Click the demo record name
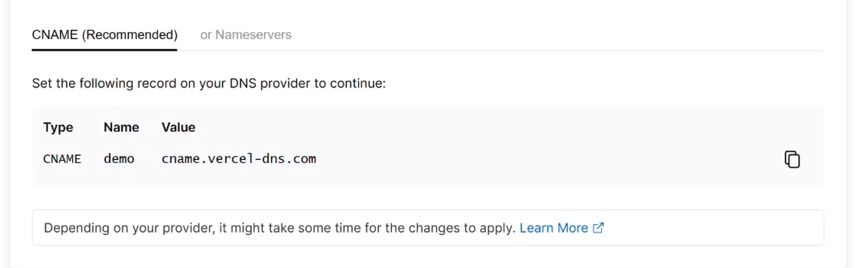The height and width of the screenshot is (268, 868). pyautogui.click(x=119, y=159)
